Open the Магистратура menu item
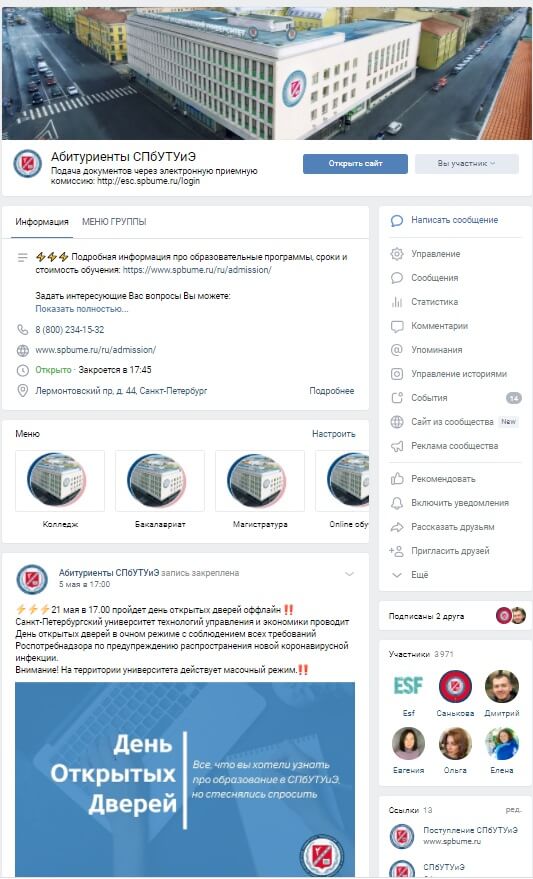Screen dimensions: 533x879 260,490
